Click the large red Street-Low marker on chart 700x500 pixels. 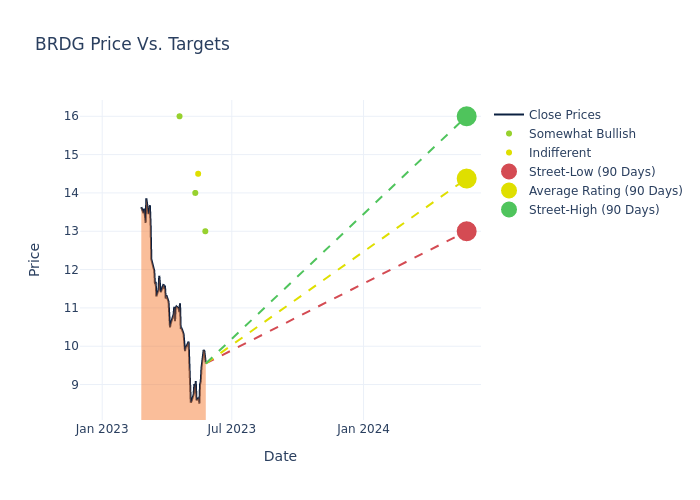pos(466,231)
